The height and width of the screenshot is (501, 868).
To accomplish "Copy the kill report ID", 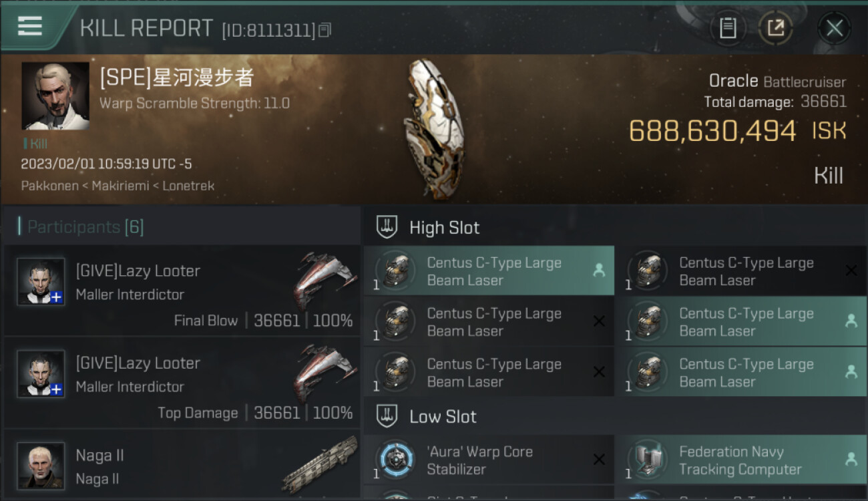I will click(325, 30).
